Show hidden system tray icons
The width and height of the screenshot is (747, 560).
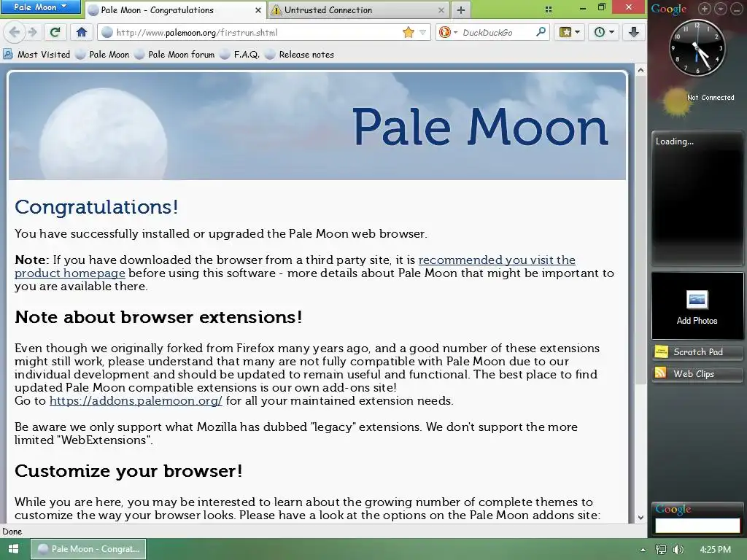tap(643, 550)
